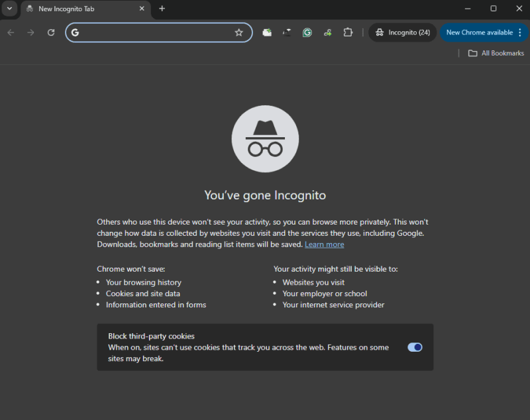Click 'Your activity might still be visible to:' heading
This screenshot has width=530, height=420.
tap(336, 269)
